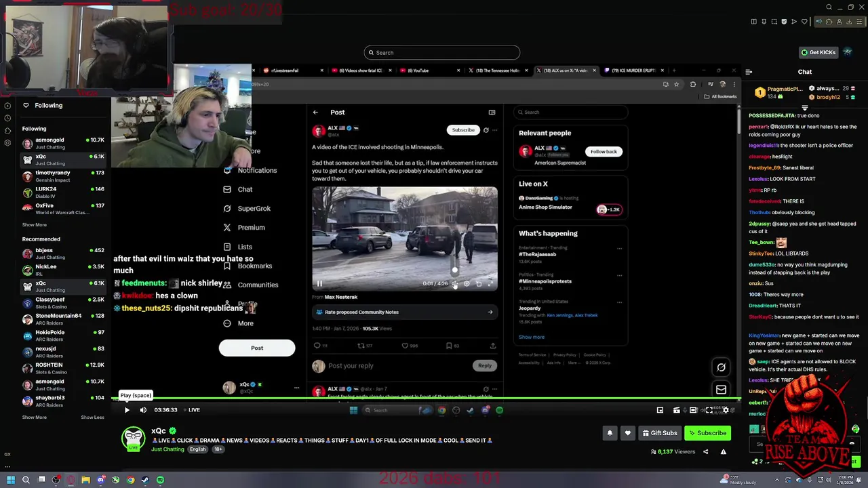This screenshot has width=868, height=488.
Task: Click English language tag
Action: [x=197, y=449]
